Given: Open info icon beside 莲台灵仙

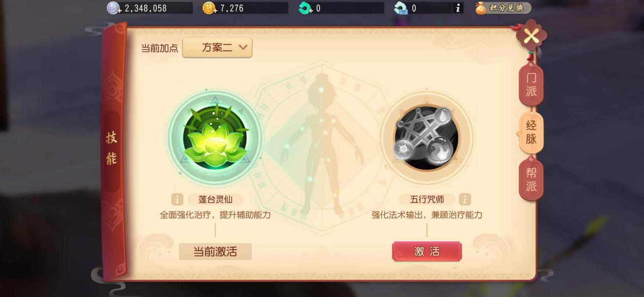Looking at the screenshot, I should pos(177,199).
